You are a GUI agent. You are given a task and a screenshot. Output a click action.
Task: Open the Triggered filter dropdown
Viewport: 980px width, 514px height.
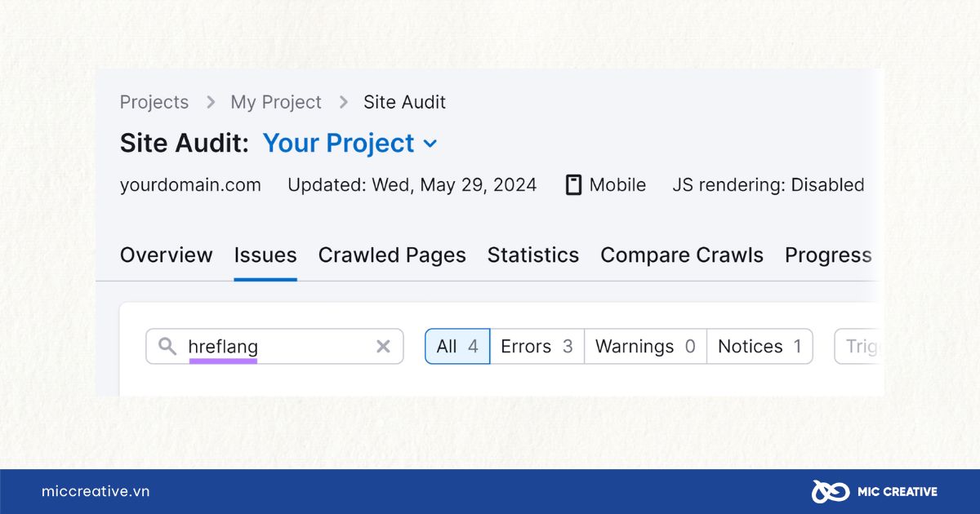[858, 347]
